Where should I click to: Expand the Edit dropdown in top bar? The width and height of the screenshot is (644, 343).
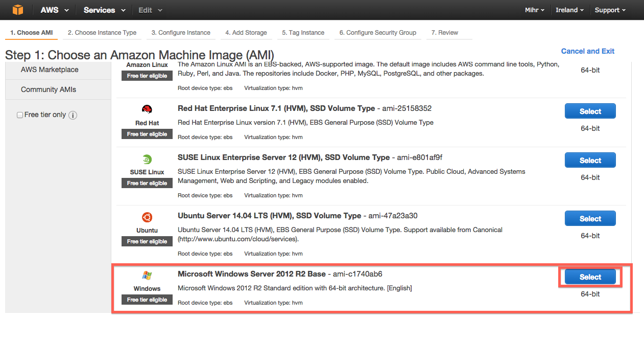click(x=151, y=10)
